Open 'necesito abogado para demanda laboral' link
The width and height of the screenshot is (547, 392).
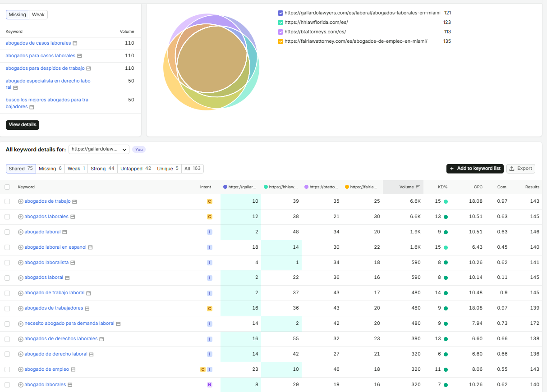click(x=69, y=324)
